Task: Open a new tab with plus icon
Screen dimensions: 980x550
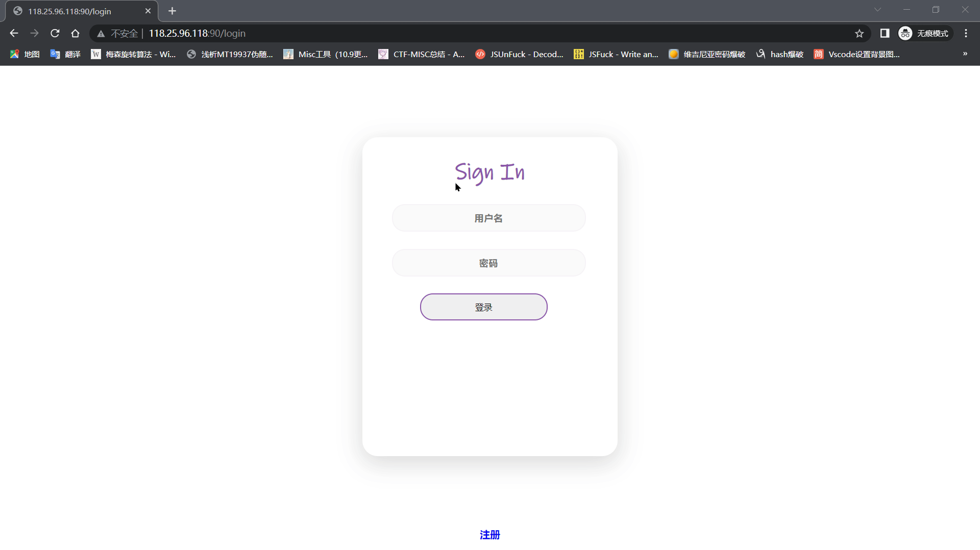Action: pos(172,11)
